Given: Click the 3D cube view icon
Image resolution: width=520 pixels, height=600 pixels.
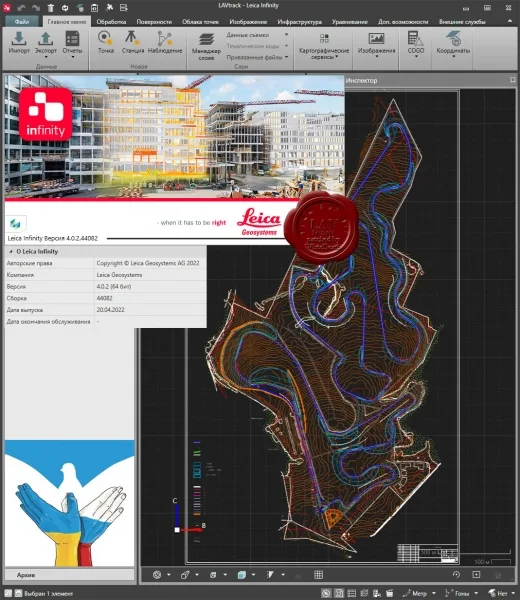Looking at the screenshot, I should click(241, 575).
